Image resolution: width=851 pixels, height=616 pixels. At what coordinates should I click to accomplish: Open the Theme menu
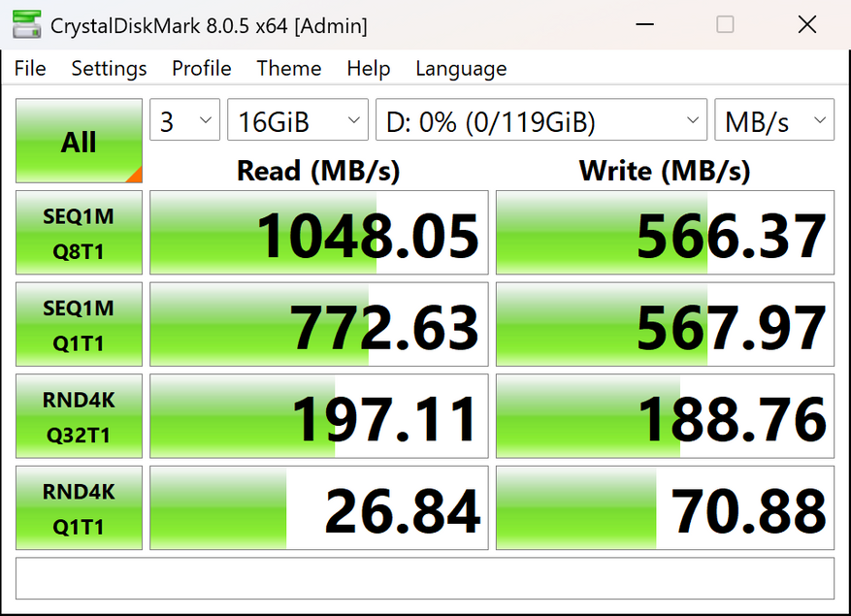tap(289, 69)
